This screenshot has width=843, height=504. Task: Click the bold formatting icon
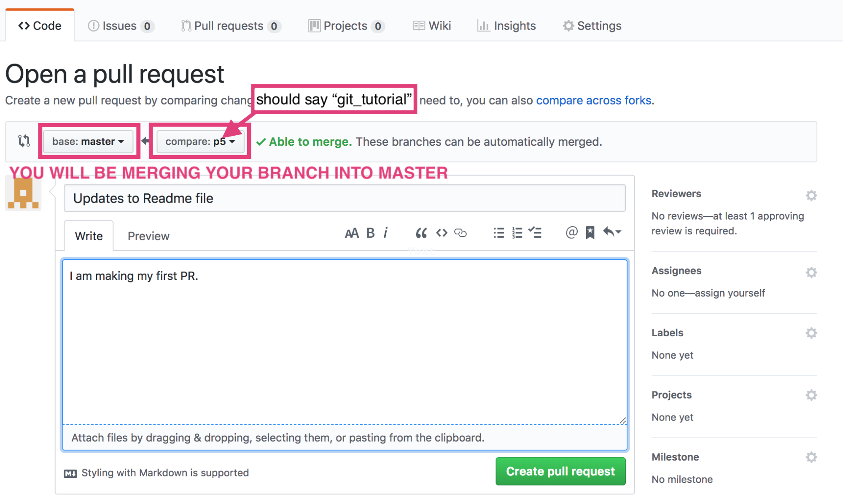pos(370,233)
